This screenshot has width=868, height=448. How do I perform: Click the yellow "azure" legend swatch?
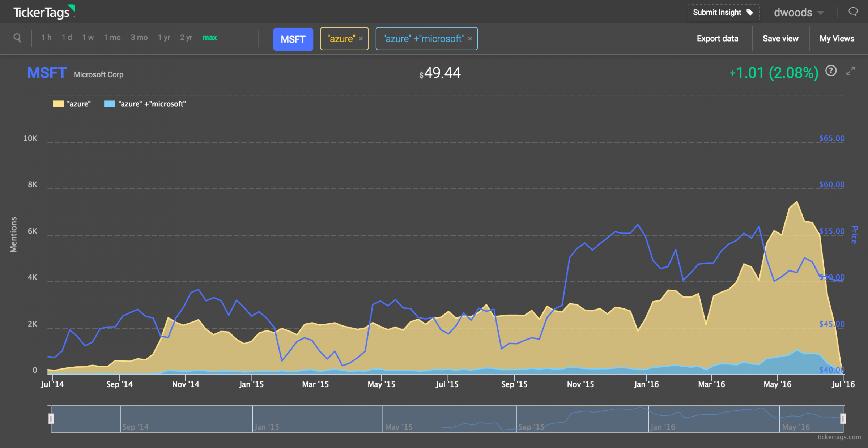(58, 104)
